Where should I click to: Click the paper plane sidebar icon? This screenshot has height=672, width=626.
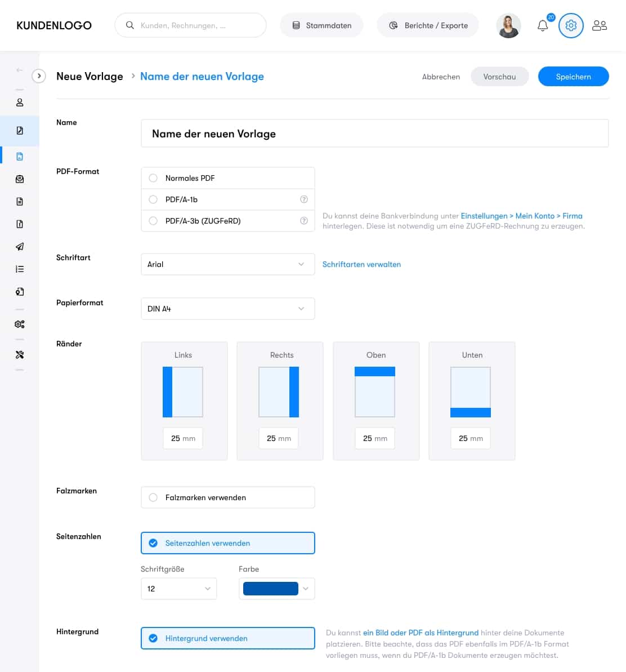click(x=20, y=247)
